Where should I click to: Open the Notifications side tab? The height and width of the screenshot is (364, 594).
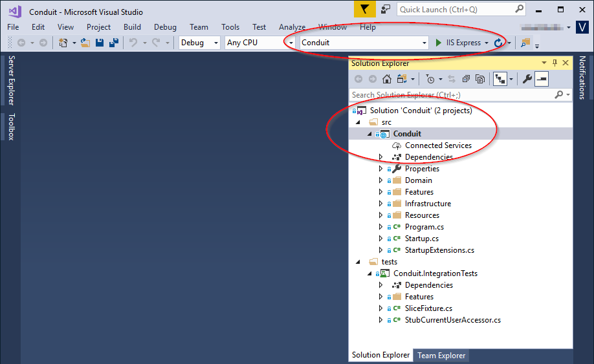[x=582, y=78]
